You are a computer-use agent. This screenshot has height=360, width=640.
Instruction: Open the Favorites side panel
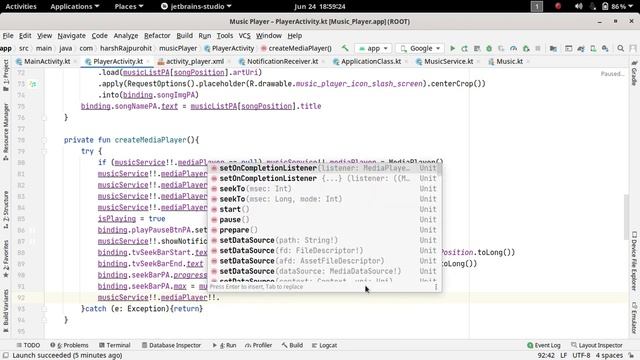tap(6, 259)
